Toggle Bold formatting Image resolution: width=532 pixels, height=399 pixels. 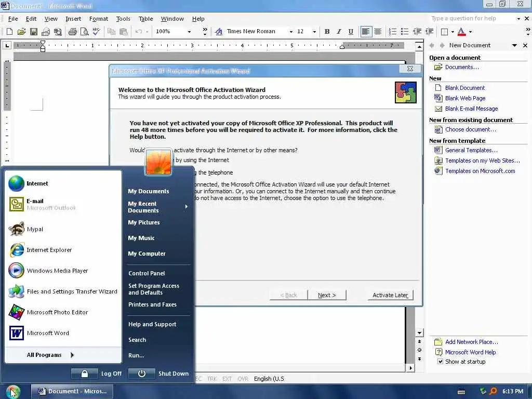pos(327,32)
